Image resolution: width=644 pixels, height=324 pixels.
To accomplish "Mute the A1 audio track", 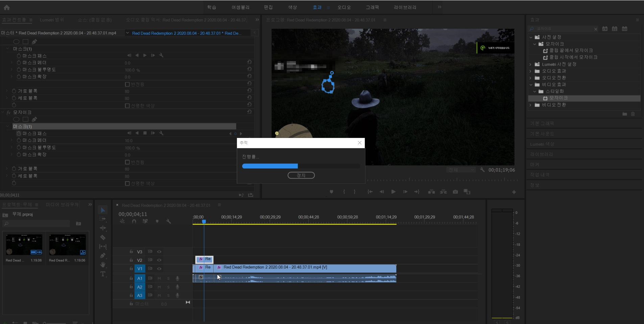I will 159,278.
